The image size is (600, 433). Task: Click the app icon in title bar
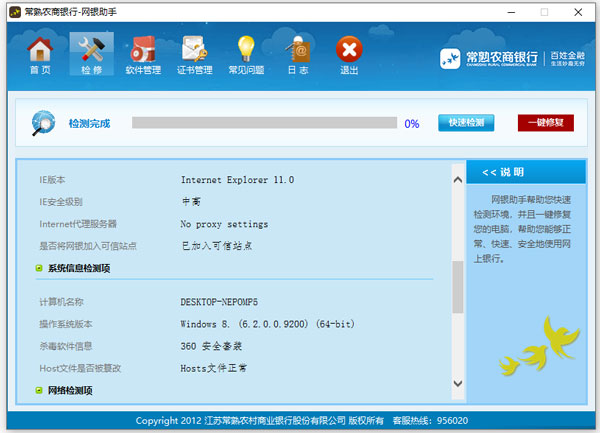click(x=15, y=12)
